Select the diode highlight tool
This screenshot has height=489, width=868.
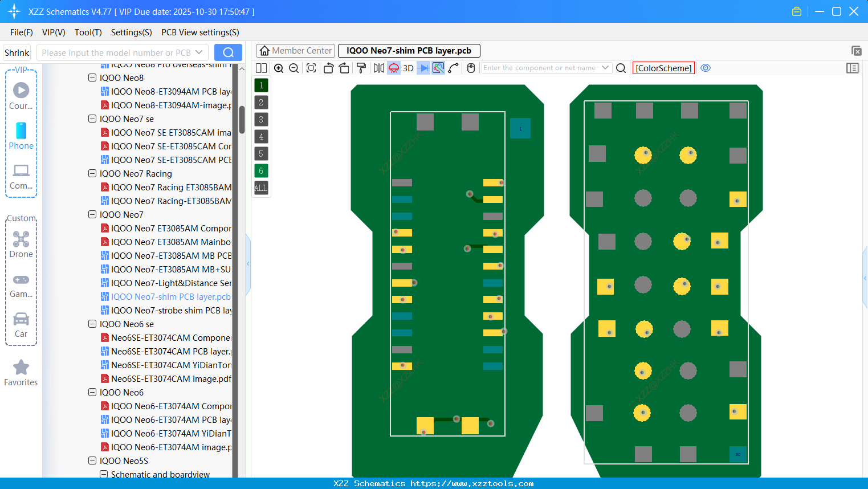(422, 68)
